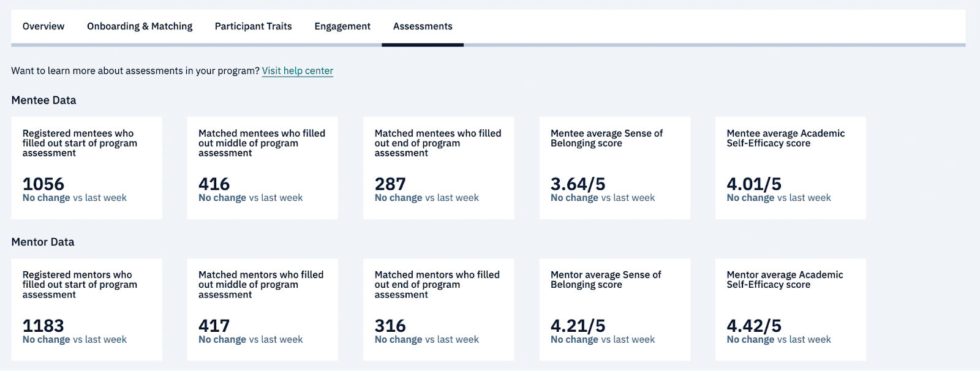Click "No change vs last week" under 1056
The width and height of the screenshot is (980, 371).
tap(75, 198)
